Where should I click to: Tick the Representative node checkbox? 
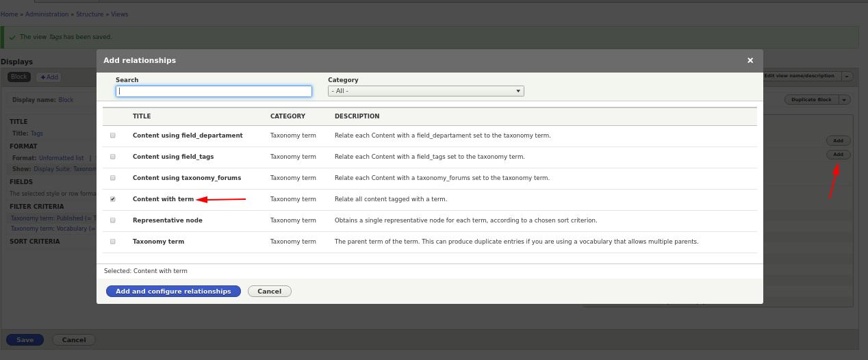pos(113,220)
